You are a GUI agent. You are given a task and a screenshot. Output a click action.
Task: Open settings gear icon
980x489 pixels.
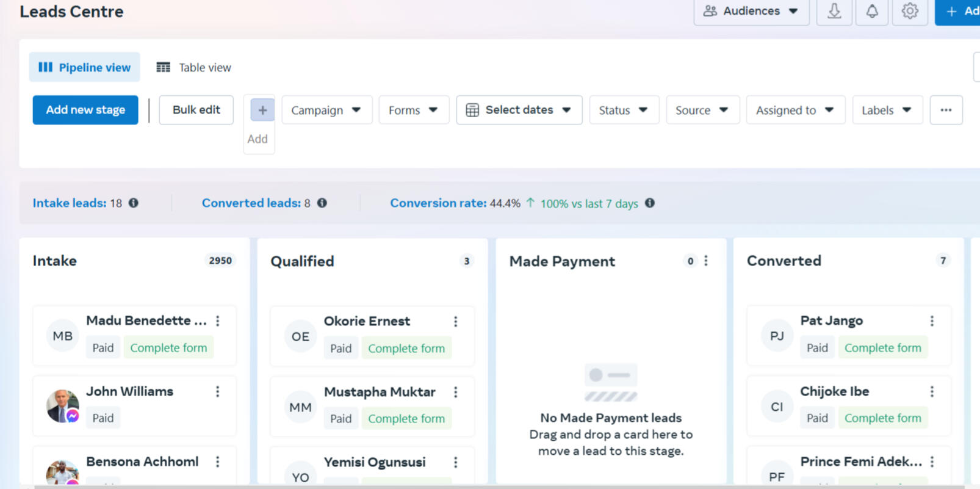click(910, 11)
